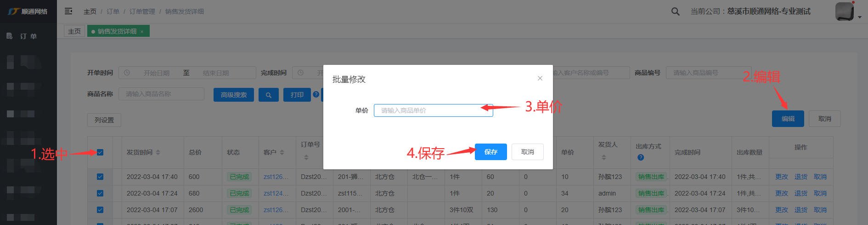
Task: Sort by 客户 column arrows
Action: (x=282, y=152)
